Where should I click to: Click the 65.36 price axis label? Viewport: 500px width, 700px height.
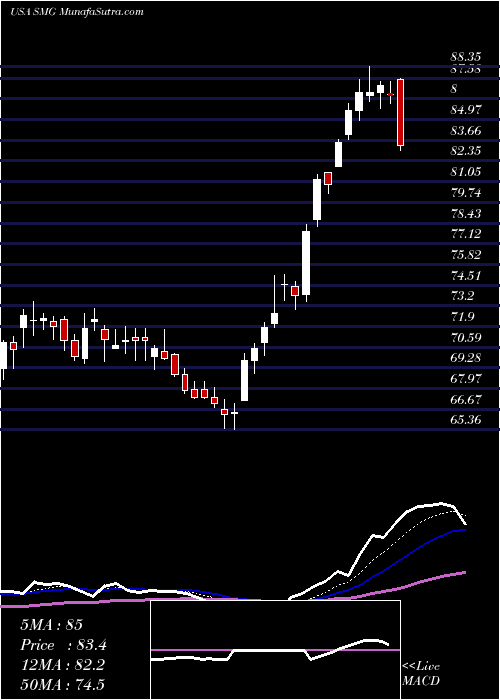point(466,421)
